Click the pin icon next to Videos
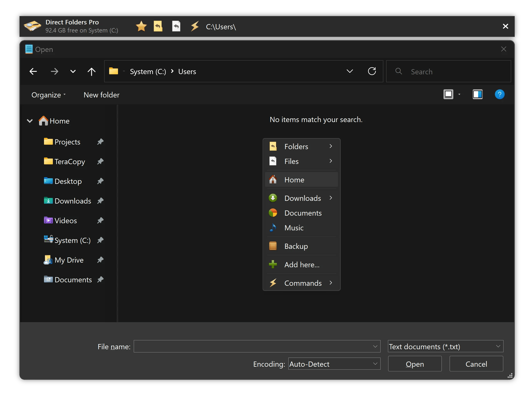The image size is (532, 395). pyautogui.click(x=100, y=221)
